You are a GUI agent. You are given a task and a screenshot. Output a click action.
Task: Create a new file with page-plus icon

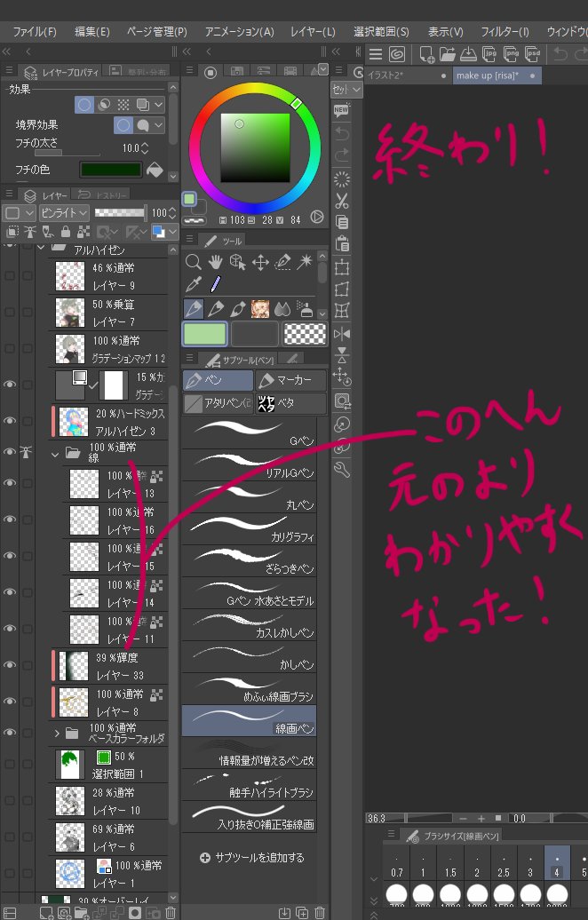point(427,54)
